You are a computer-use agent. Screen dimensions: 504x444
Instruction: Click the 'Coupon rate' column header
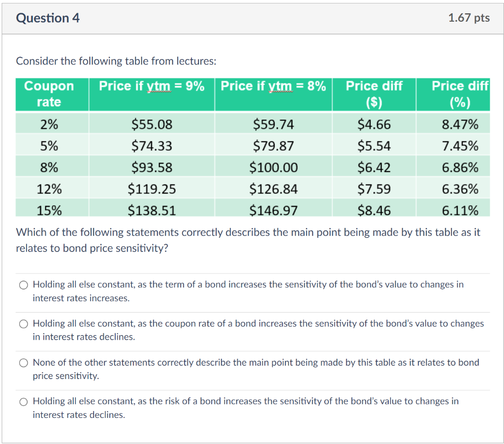click(51, 94)
